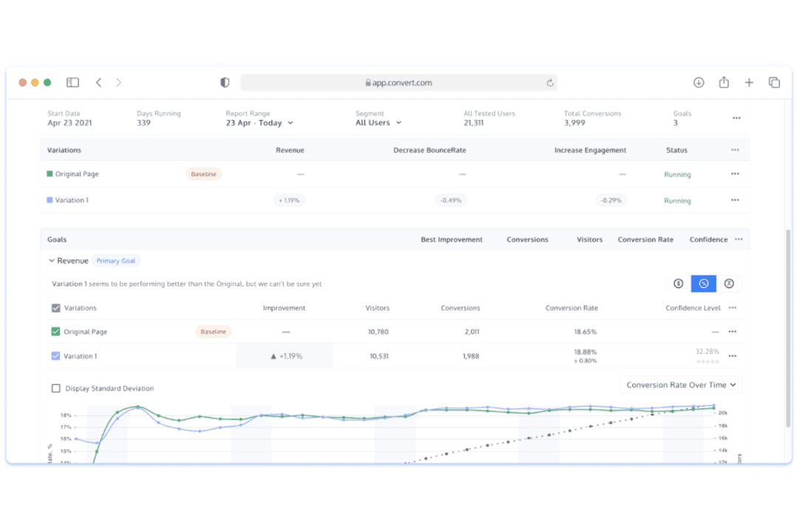Viewport: 798px width, 532px height.
Task: Click the Baseline badge in top Original Page row
Action: click(x=204, y=174)
